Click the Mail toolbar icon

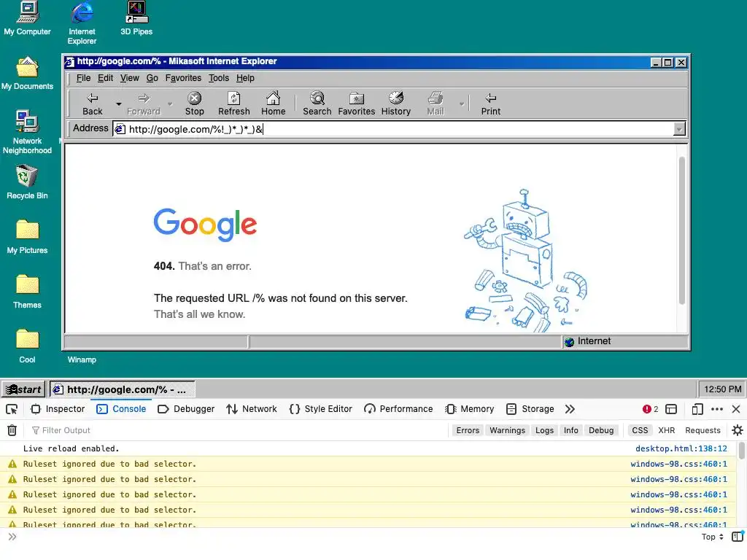435,104
